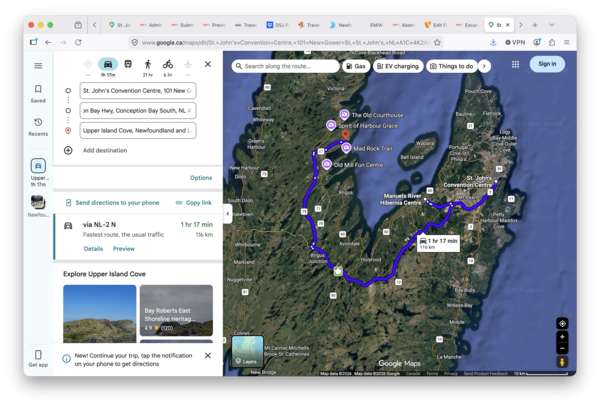Image resolution: width=600 pixels, height=407 pixels.
Task: Click the red destination pin on the map
Action: tap(345, 135)
